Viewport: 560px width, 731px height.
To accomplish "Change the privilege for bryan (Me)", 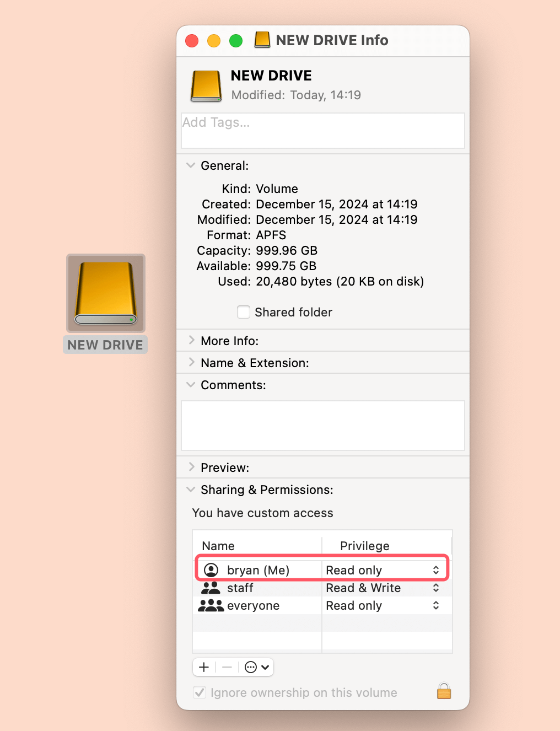I will (384, 569).
